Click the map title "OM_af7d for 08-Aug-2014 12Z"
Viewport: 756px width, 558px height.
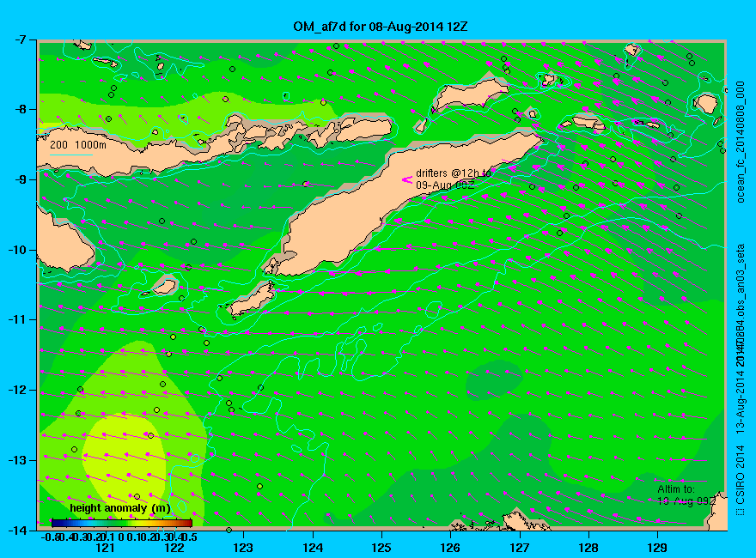click(x=381, y=27)
